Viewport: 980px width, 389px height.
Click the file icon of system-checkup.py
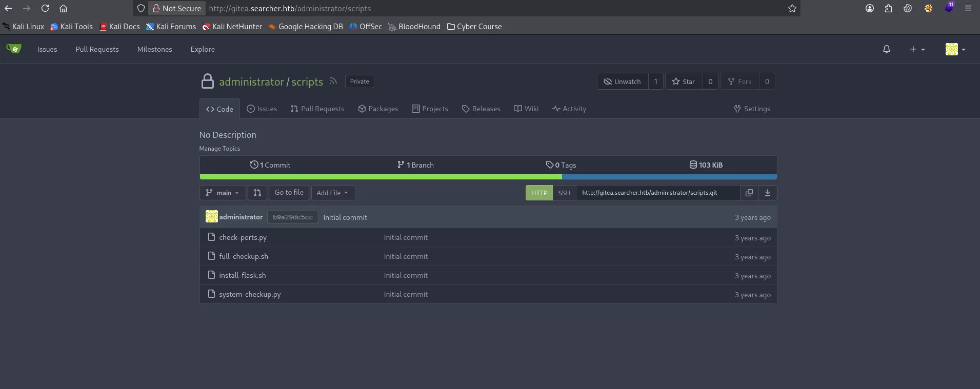coord(211,294)
